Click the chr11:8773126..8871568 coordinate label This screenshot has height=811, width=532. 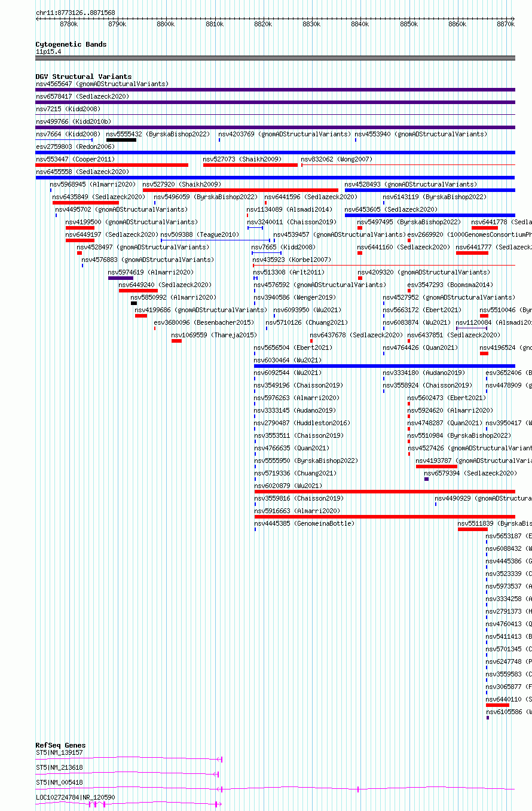(x=75, y=13)
